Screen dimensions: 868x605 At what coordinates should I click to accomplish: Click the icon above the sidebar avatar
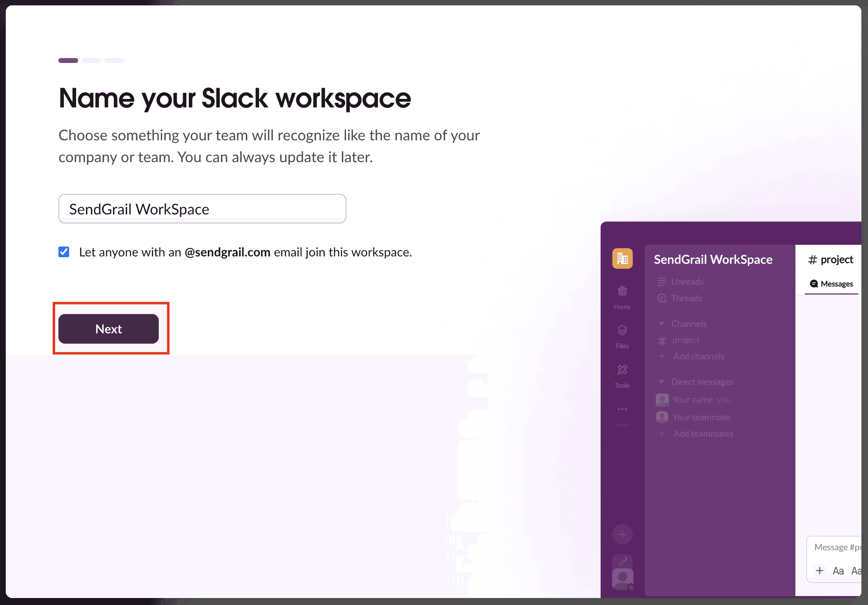622,561
